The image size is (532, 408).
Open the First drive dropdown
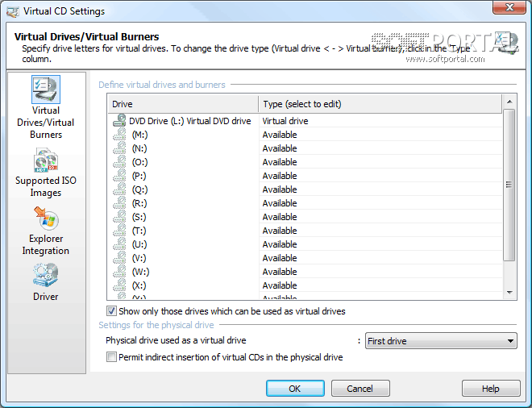click(x=441, y=341)
